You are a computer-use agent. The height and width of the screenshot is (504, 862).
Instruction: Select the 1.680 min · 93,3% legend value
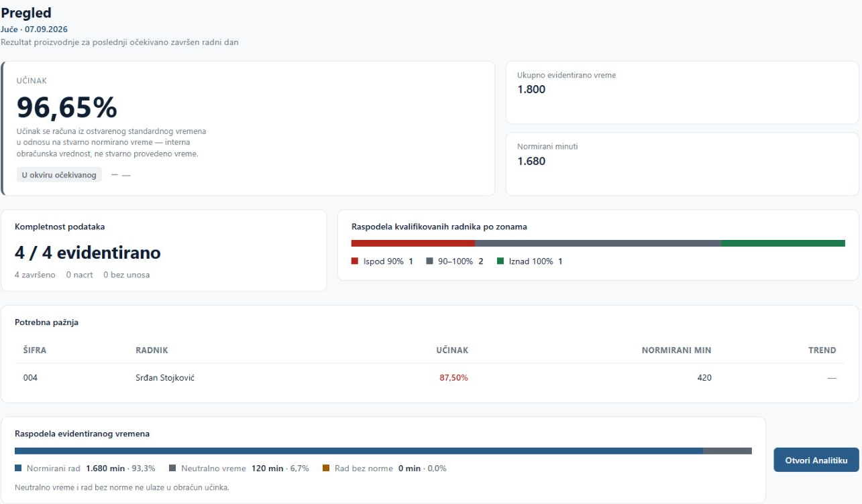(x=121, y=468)
